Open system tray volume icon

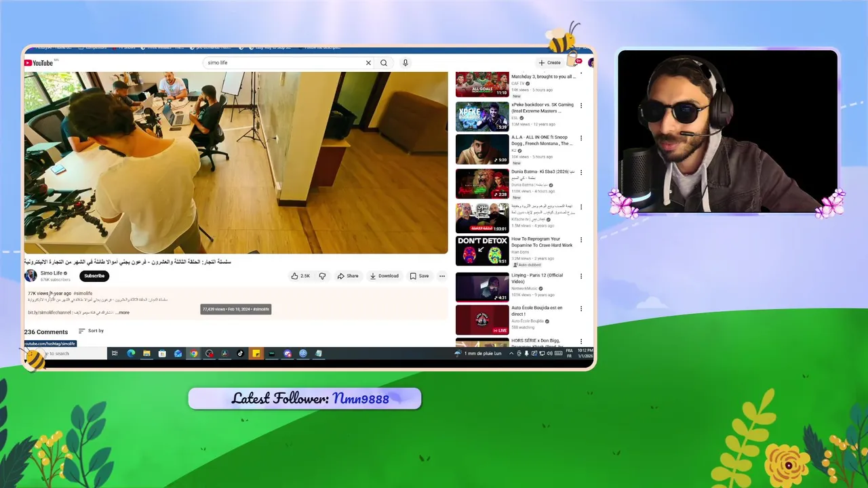(549, 353)
